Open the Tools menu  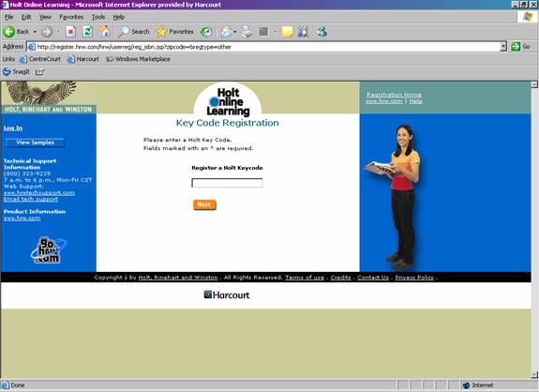[x=98, y=17]
